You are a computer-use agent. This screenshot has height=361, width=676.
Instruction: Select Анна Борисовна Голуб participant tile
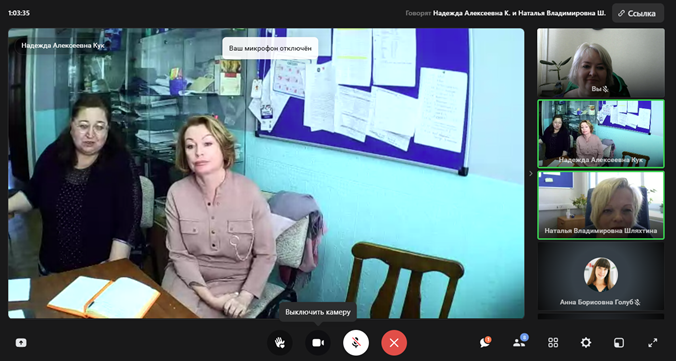click(601, 276)
